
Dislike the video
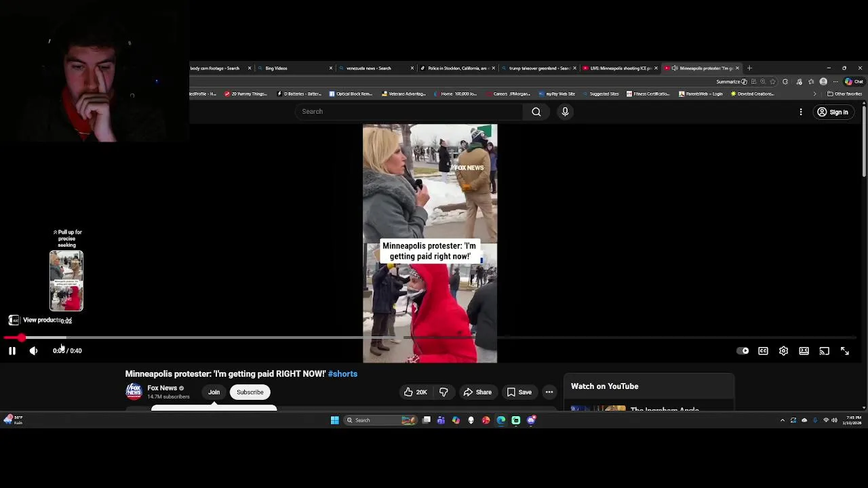[x=443, y=392]
